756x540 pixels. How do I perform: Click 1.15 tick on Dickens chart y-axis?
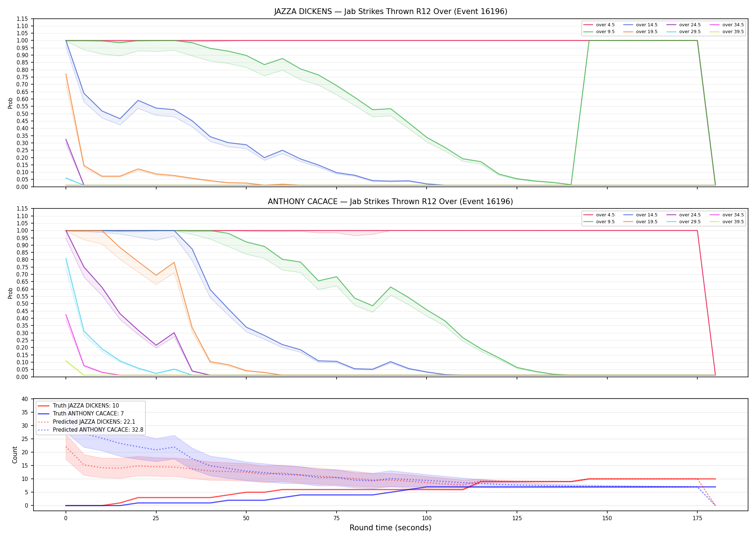(22, 19)
